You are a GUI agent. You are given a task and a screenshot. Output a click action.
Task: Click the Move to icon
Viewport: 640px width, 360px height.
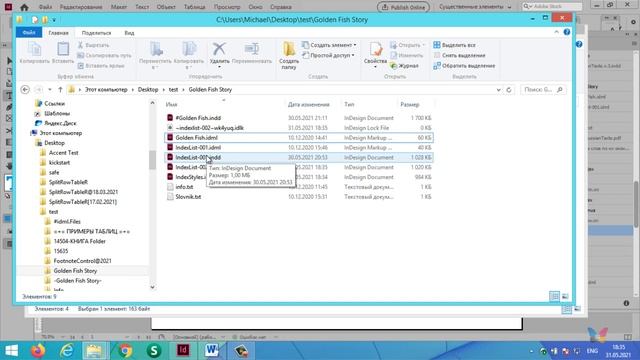click(x=156, y=49)
